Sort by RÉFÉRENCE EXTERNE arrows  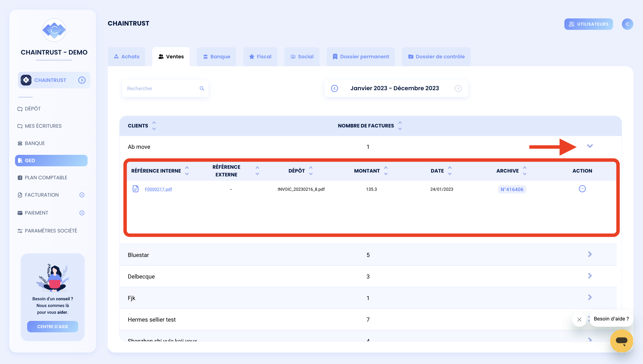(257, 171)
